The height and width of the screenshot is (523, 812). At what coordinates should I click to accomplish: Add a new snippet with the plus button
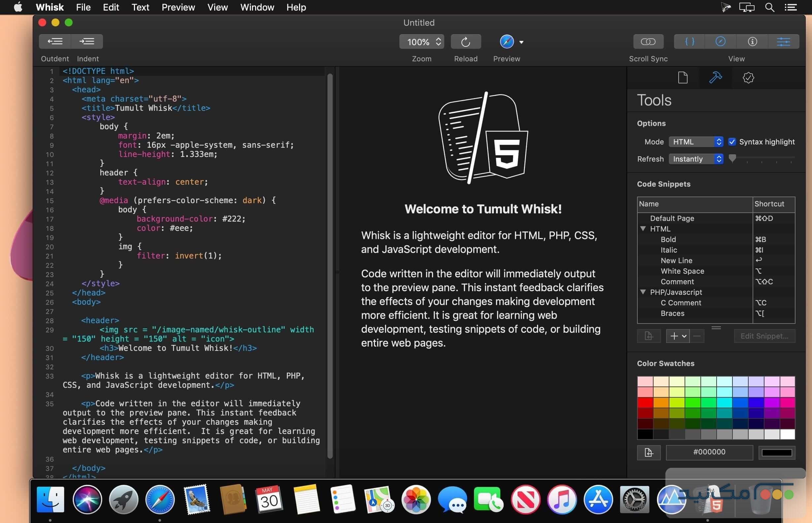[x=674, y=336]
